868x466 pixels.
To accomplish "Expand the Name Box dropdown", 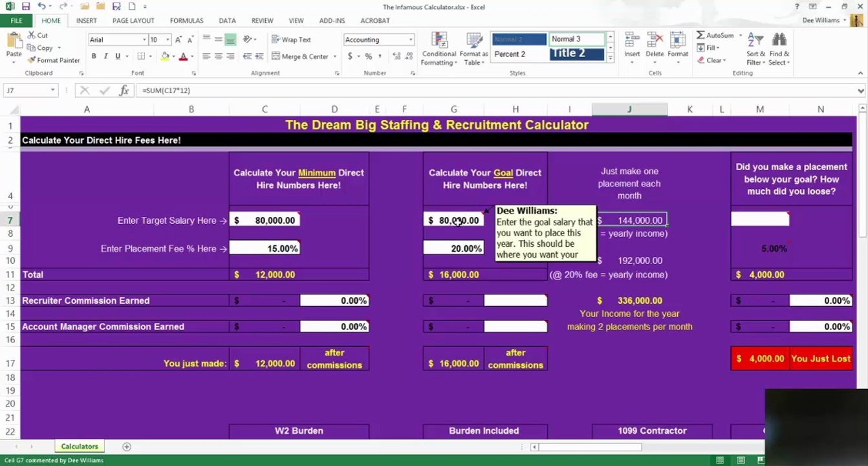I will [52, 91].
